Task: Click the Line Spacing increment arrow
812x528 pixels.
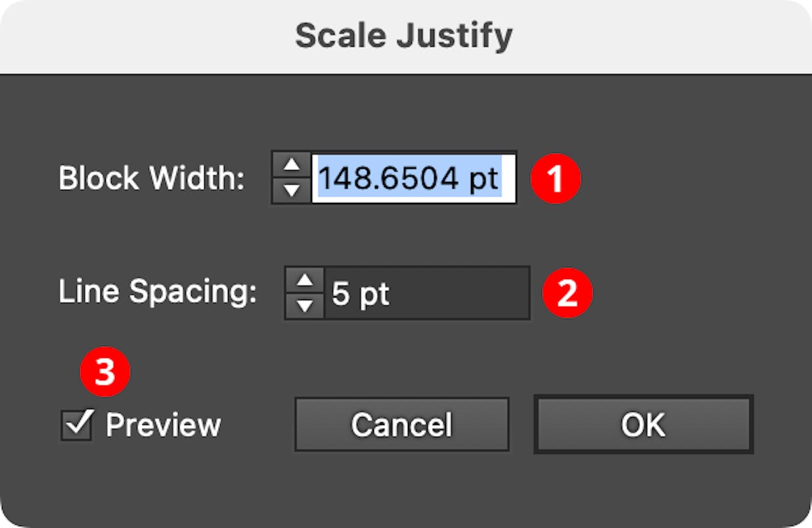Action: pos(305,282)
